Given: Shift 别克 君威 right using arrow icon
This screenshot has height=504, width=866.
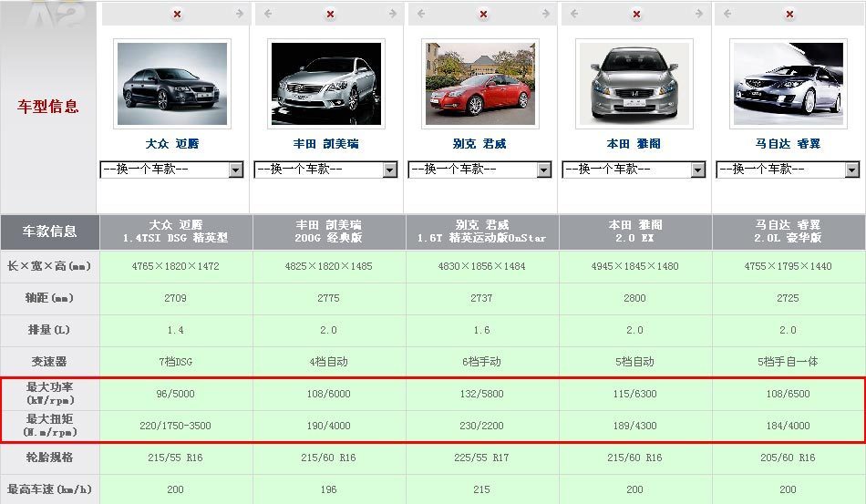Looking at the screenshot, I should tap(547, 15).
